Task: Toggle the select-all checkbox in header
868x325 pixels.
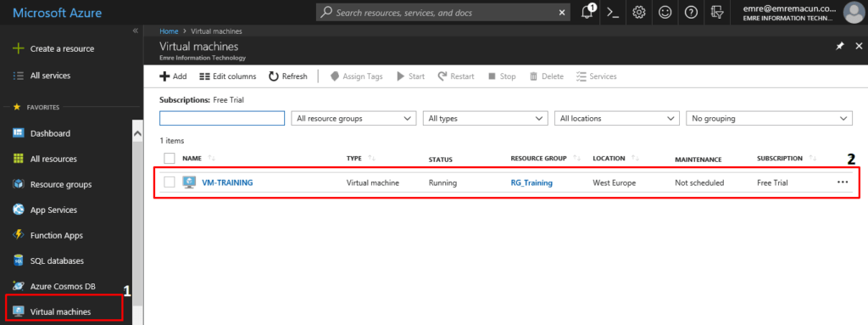Action: (x=170, y=159)
